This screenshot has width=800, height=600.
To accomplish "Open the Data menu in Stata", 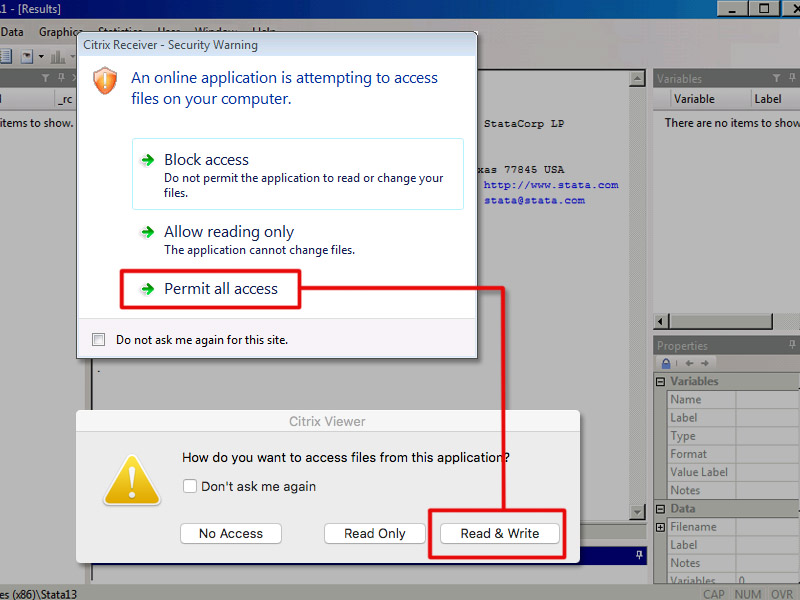I will (x=12, y=32).
